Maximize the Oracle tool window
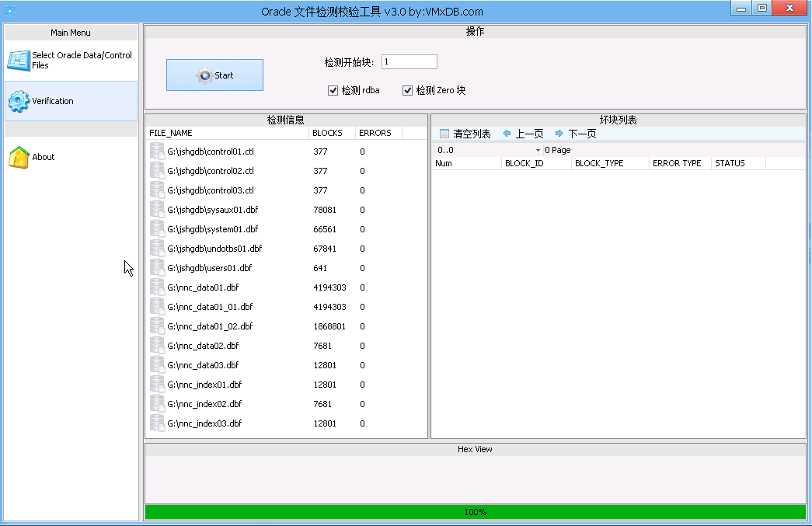Screen dimensions: 812x526 [761, 8]
